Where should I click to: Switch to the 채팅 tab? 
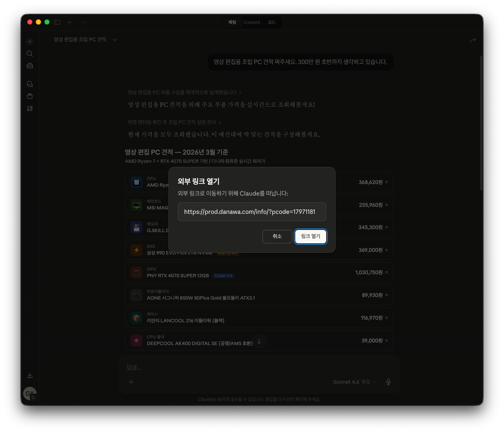point(232,22)
